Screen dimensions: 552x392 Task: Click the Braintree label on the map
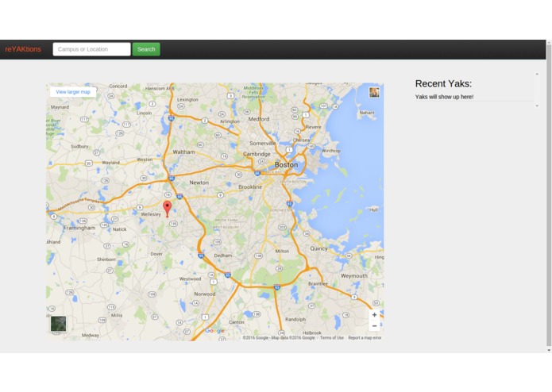coord(318,283)
